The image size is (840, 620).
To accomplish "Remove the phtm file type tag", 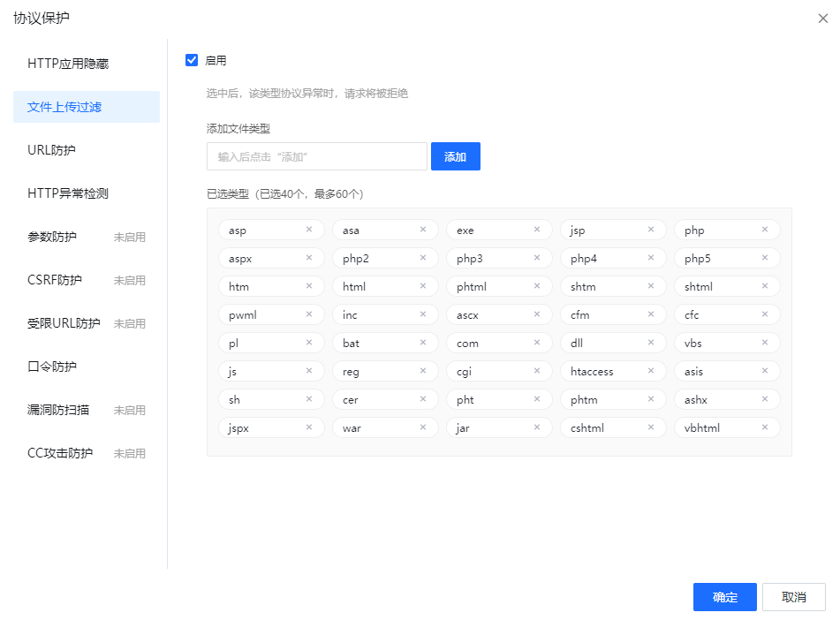I will click(651, 398).
